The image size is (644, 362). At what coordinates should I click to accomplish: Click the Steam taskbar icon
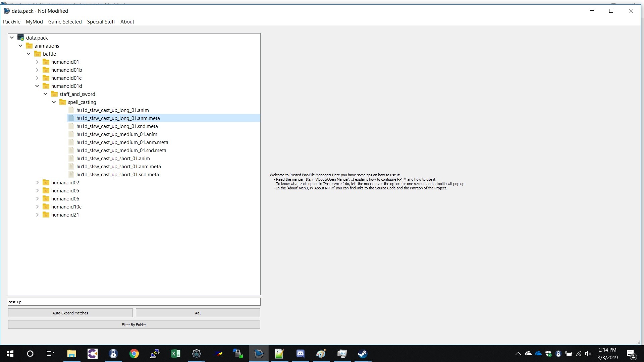click(363, 354)
